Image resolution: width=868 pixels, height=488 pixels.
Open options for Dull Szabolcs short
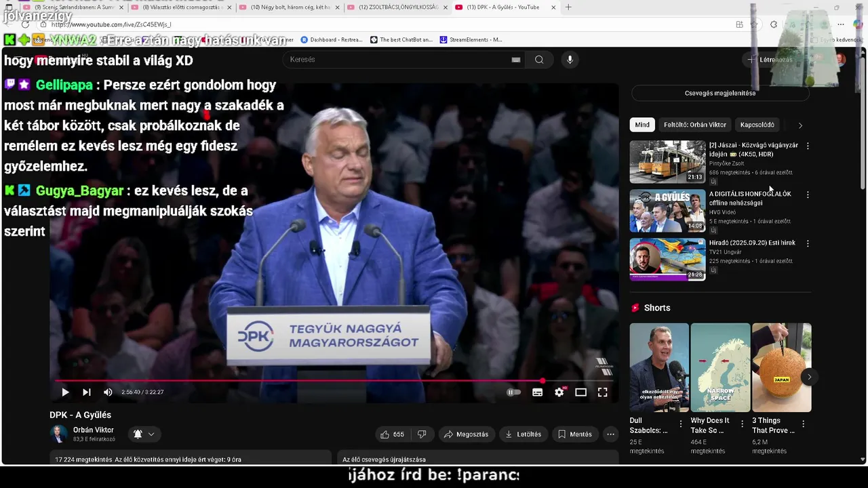tap(681, 424)
